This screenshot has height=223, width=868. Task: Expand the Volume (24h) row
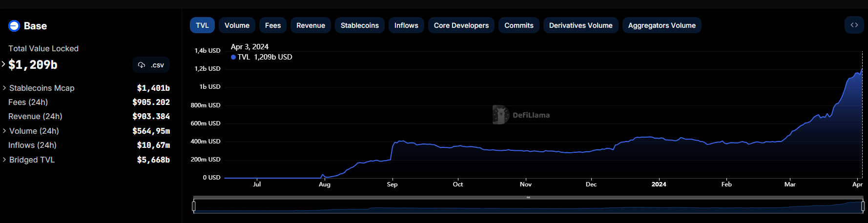click(4, 131)
